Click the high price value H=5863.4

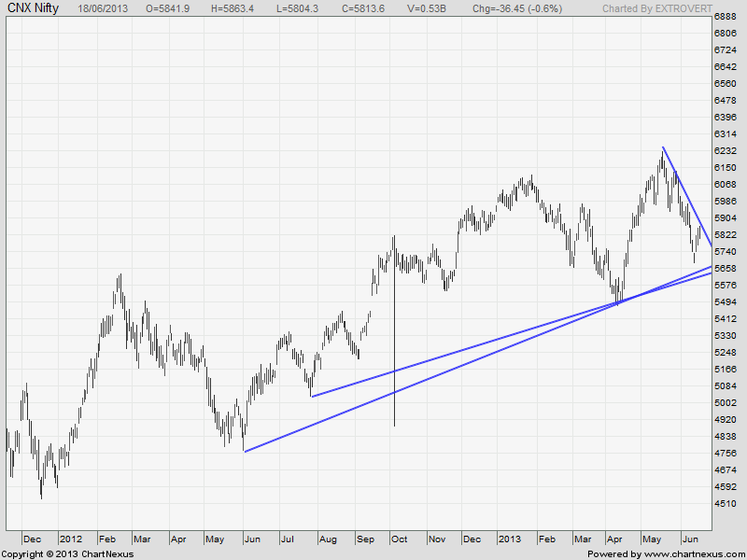(x=247, y=8)
